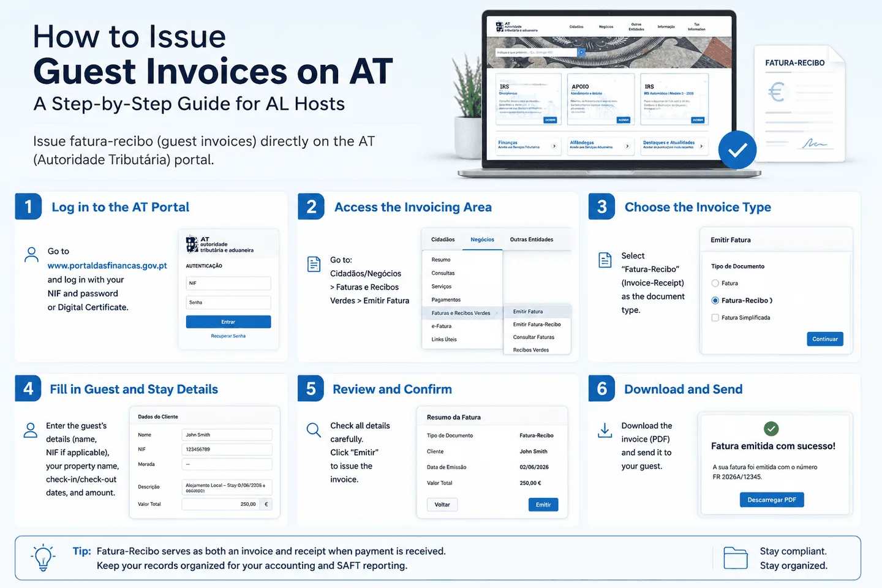Click the Continuar button
The image size is (882, 588).
[825, 339]
